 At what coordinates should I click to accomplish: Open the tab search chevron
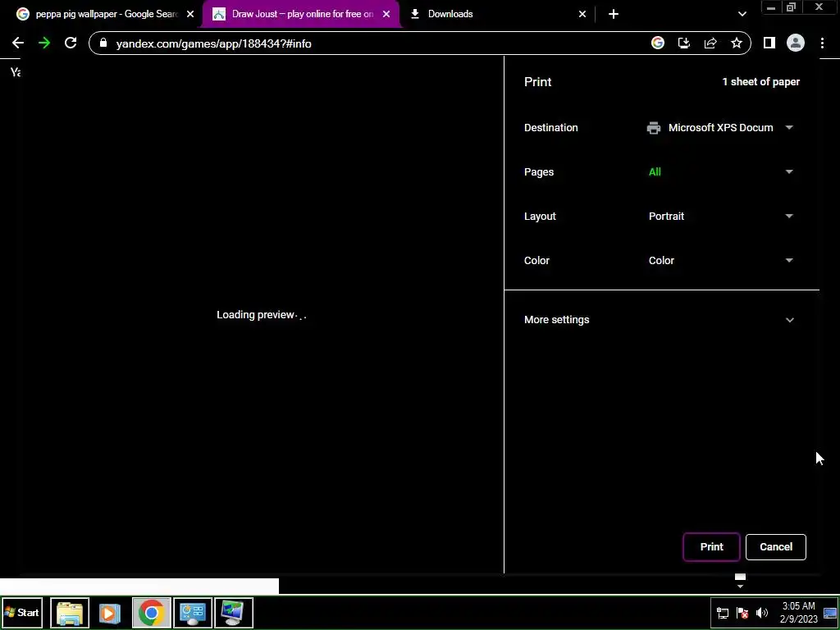742,15
